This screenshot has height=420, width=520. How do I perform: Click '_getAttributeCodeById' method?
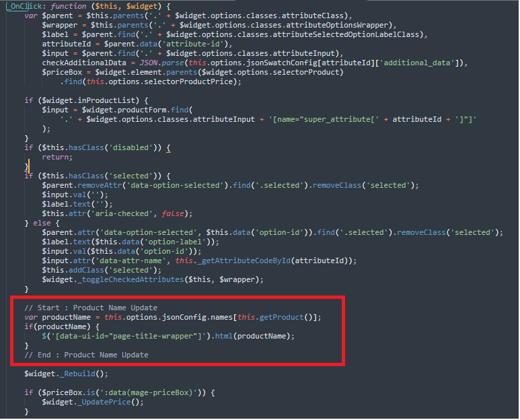point(244,260)
